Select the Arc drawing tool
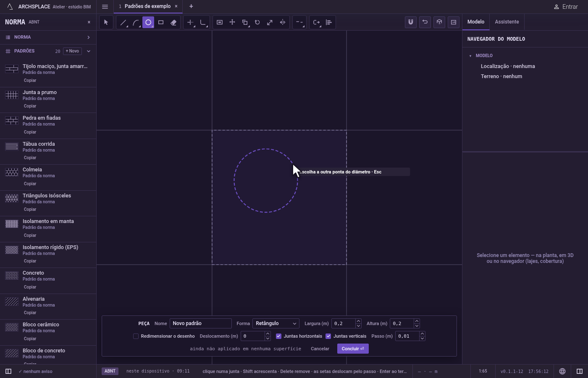This screenshot has width=588, height=378. click(x=136, y=22)
